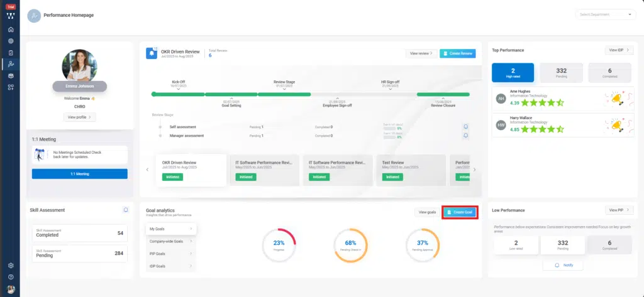Select the active Performance icon in sidebar

pyautogui.click(x=11, y=64)
